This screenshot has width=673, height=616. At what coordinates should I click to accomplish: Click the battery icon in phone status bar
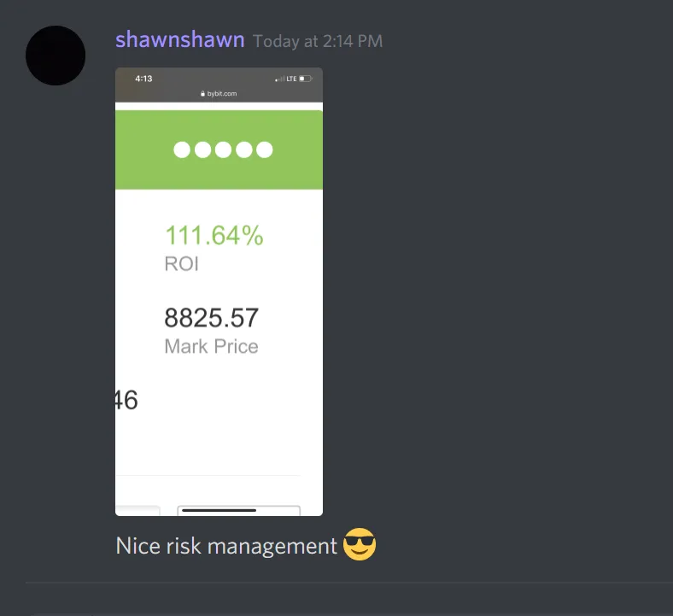[x=306, y=79]
